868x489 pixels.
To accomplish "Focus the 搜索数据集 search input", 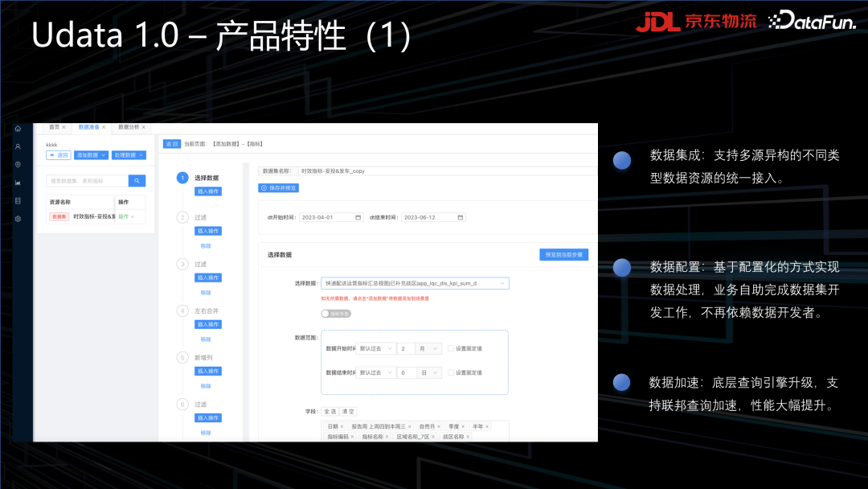I will pos(88,180).
